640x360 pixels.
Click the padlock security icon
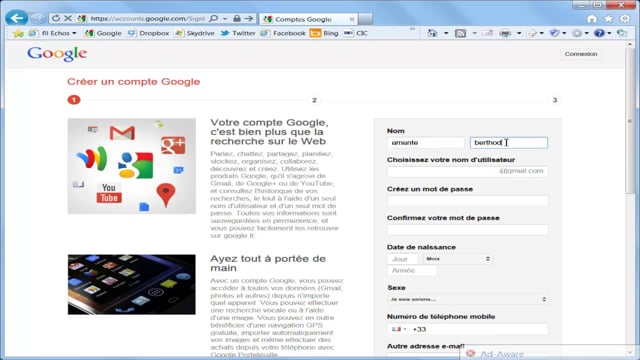(237, 18)
